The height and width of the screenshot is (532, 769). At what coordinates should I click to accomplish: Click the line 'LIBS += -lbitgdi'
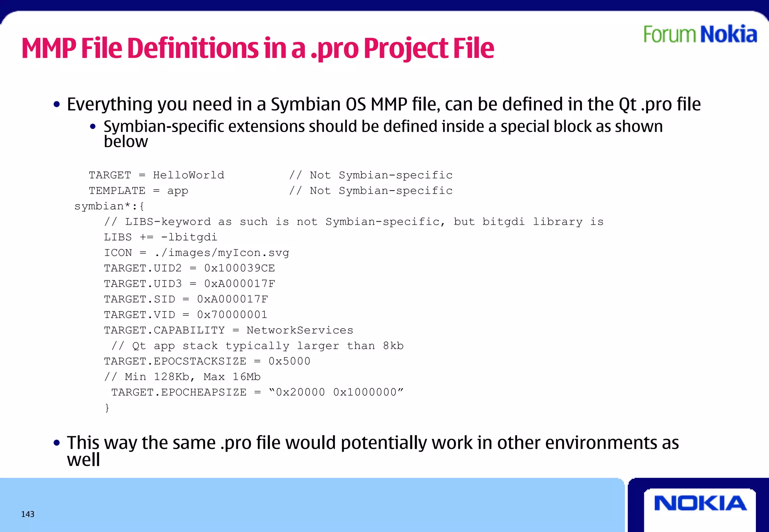click(161, 237)
